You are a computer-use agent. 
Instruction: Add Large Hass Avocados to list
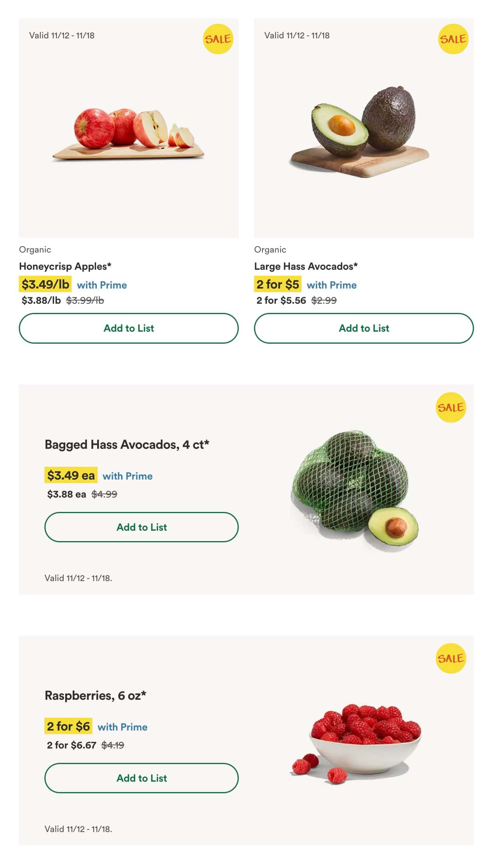point(364,328)
